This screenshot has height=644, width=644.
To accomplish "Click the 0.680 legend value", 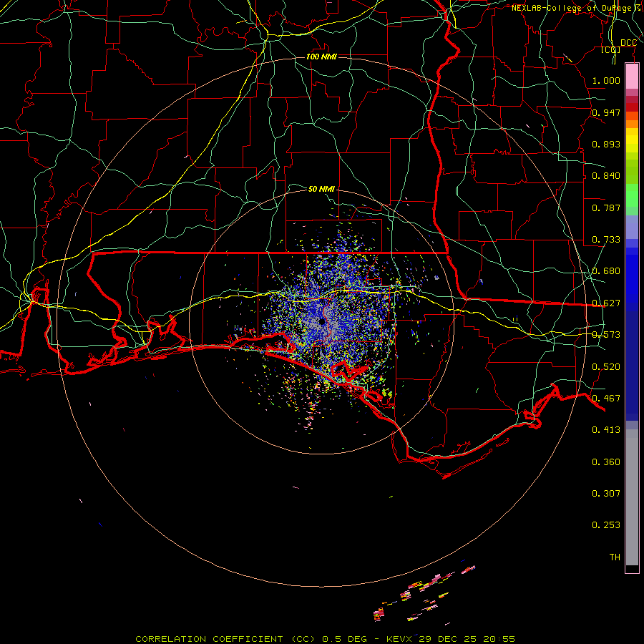I will coord(606,271).
